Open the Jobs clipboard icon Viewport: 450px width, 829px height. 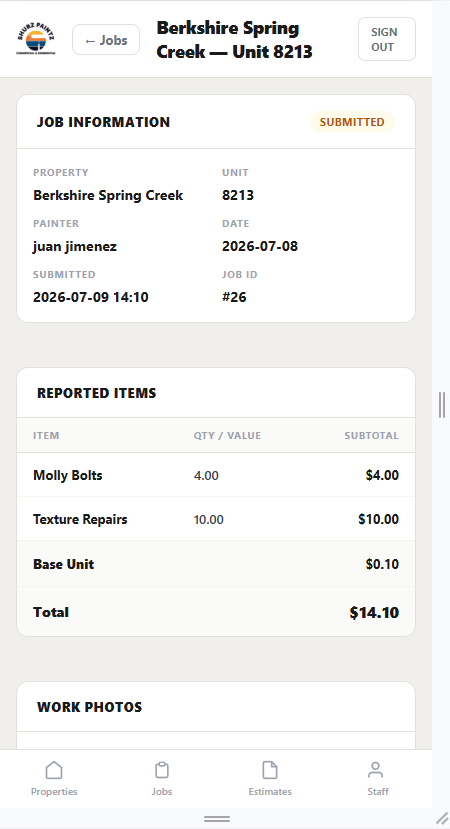coord(162,770)
